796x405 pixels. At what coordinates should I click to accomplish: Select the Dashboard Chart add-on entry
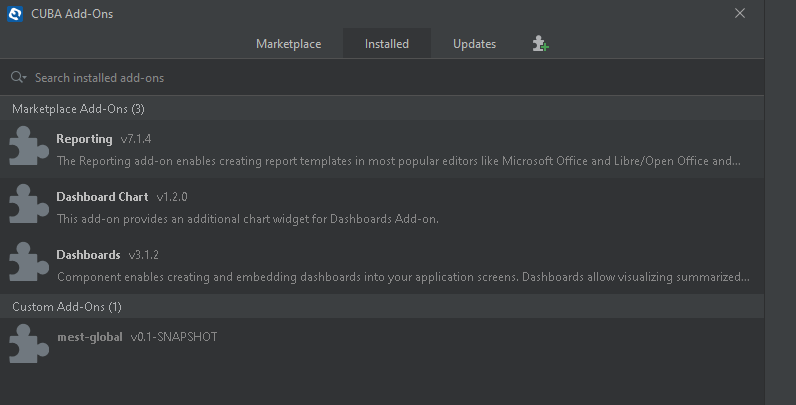(382, 207)
